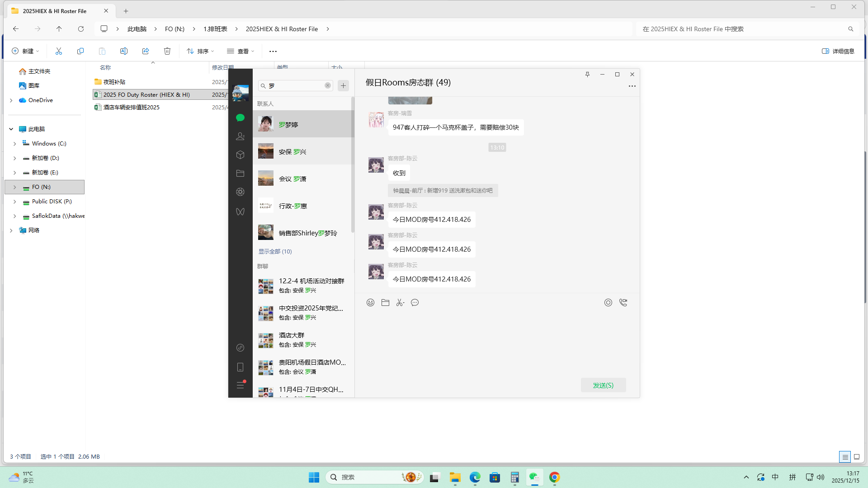Screen dimensions: 868x488
Task: Pin WeChat window on top
Action: tap(587, 75)
